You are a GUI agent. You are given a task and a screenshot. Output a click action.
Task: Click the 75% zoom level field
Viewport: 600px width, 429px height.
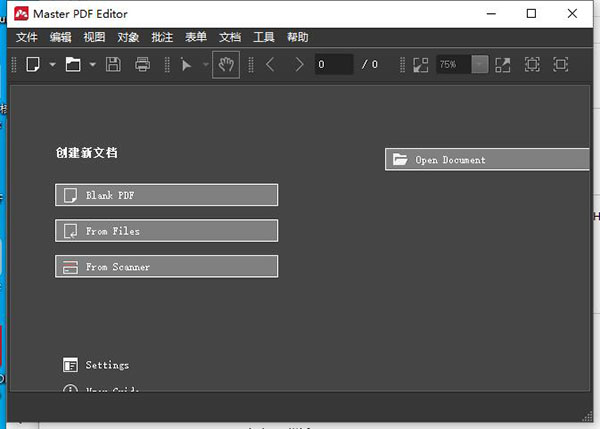point(454,64)
